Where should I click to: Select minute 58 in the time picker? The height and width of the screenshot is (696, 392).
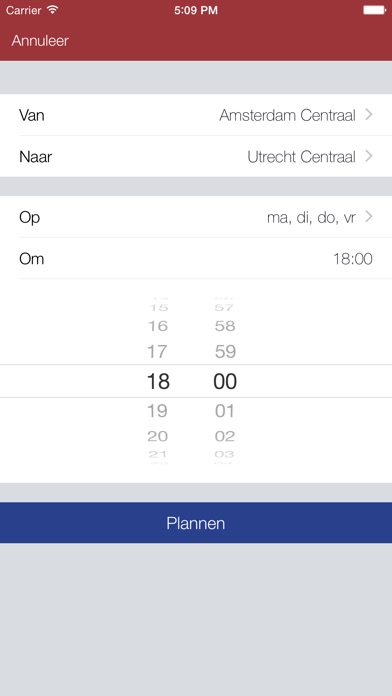tap(225, 326)
